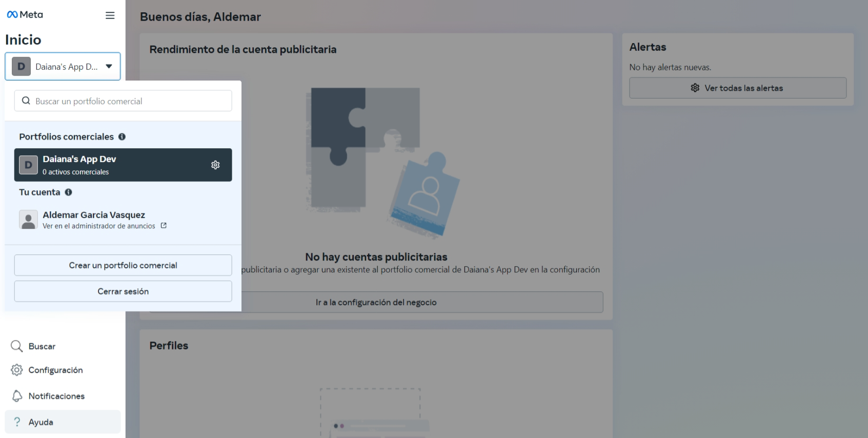The image size is (868, 438).
Task: Click the avatar thumbnail for Aldemar Garcia Vasquez
Action: tap(28, 220)
